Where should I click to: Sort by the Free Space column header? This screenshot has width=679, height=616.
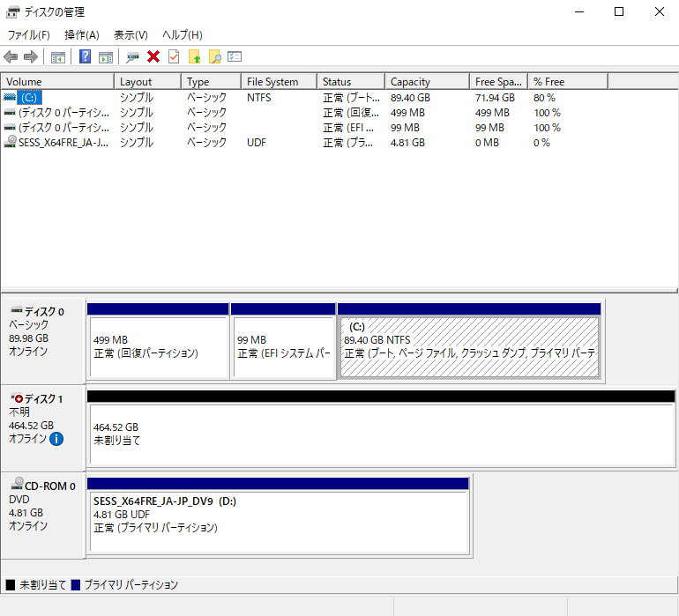(x=498, y=81)
